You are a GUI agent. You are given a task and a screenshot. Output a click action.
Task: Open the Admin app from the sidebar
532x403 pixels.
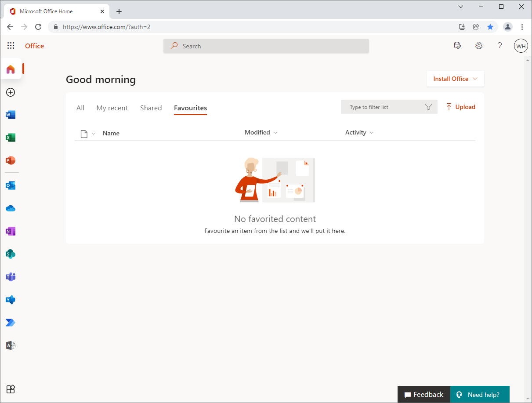click(x=11, y=345)
